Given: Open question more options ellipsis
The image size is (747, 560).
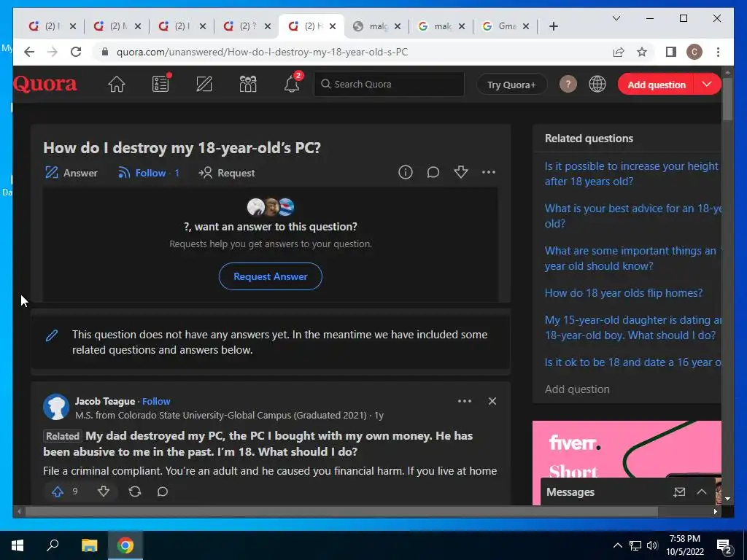Looking at the screenshot, I should coord(489,172).
